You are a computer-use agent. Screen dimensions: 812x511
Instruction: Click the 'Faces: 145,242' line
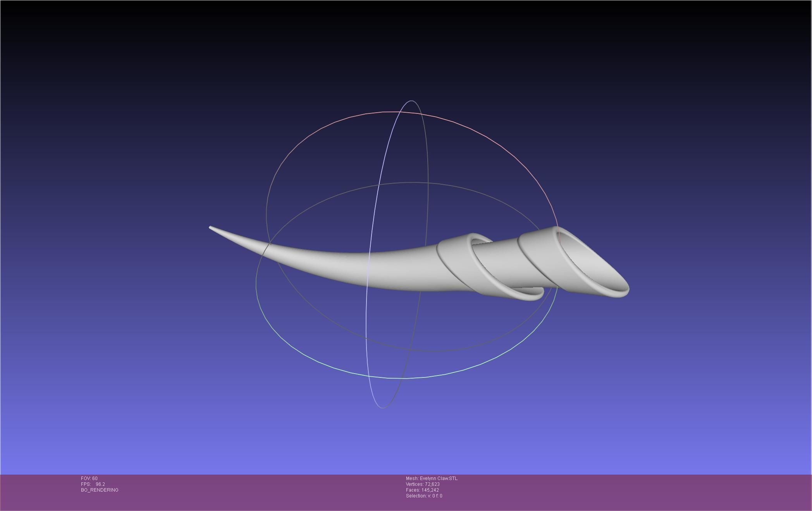(422, 490)
